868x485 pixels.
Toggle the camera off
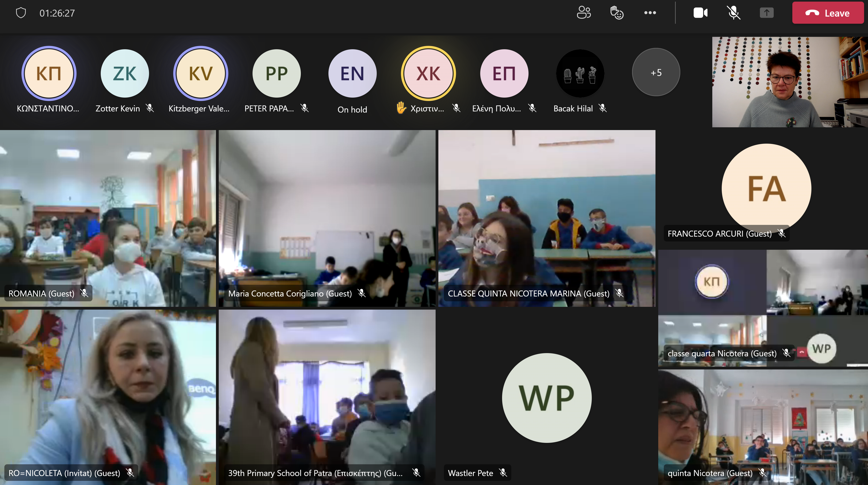click(x=700, y=13)
